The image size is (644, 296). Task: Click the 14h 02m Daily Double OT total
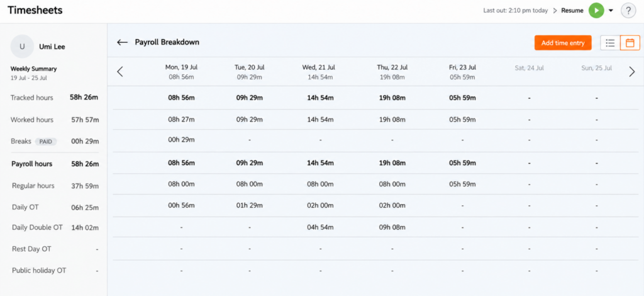tap(85, 227)
